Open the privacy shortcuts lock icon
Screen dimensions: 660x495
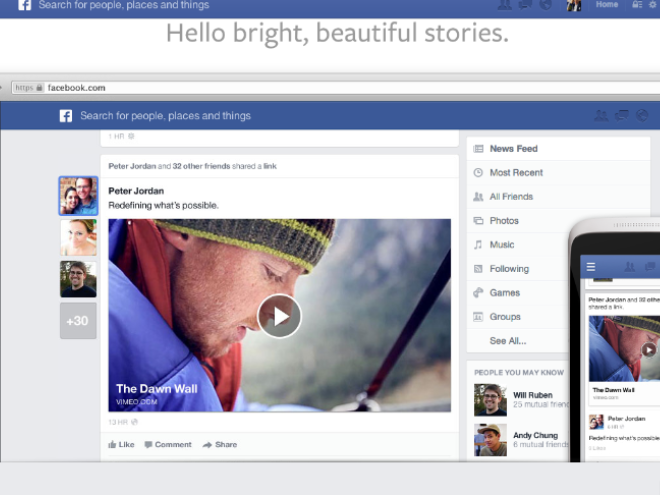tap(637, 5)
